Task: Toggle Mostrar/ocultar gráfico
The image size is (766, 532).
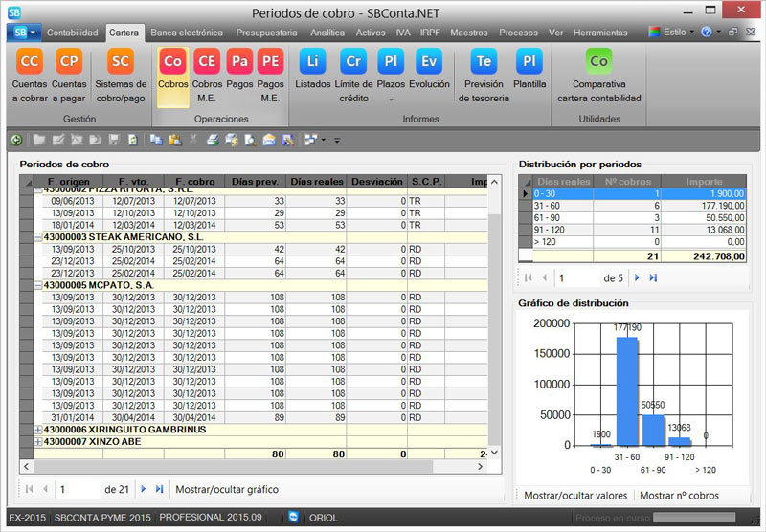Action: (227, 489)
